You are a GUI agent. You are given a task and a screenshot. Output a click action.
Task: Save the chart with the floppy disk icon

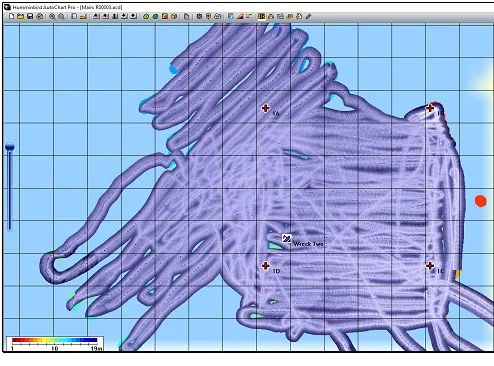point(30,16)
